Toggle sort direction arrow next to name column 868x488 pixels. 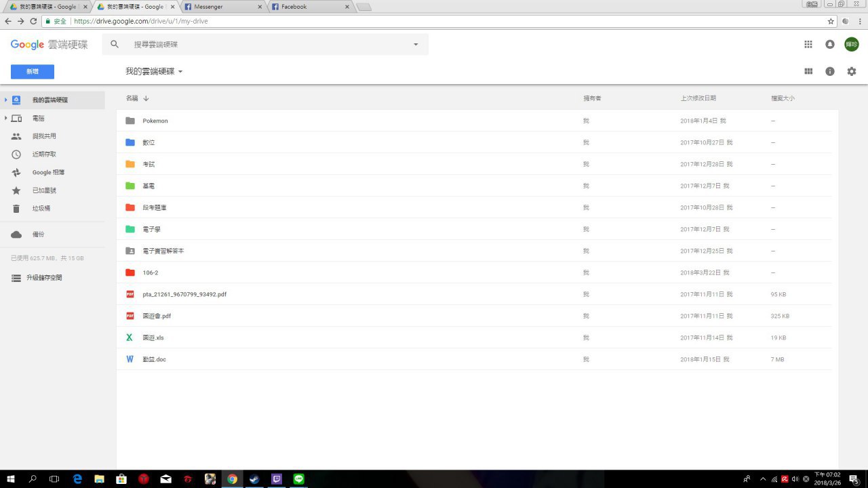[146, 98]
